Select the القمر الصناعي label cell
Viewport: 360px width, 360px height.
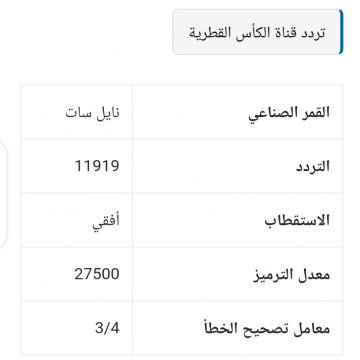[238, 112]
